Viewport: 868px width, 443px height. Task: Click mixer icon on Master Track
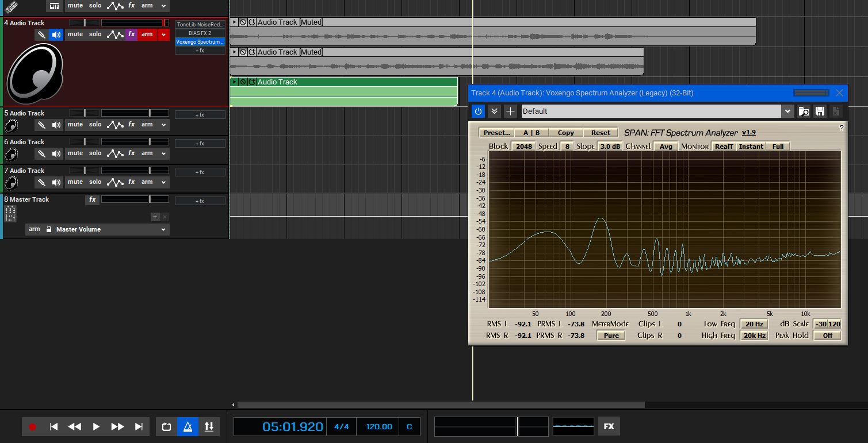click(10, 214)
